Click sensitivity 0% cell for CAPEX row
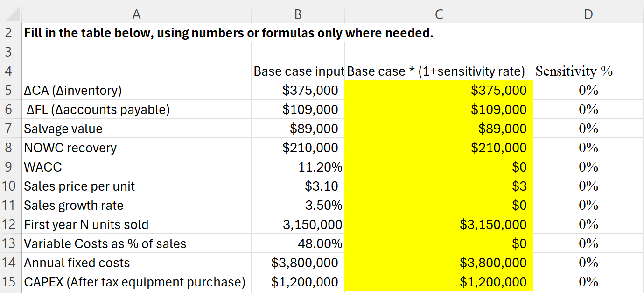This screenshot has width=644, height=293. (588, 282)
